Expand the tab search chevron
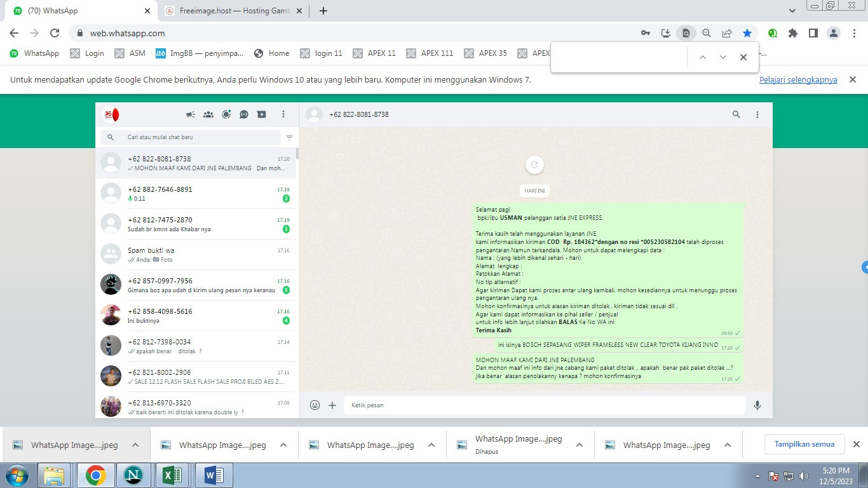The image size is (868, 488). (792, 11)
